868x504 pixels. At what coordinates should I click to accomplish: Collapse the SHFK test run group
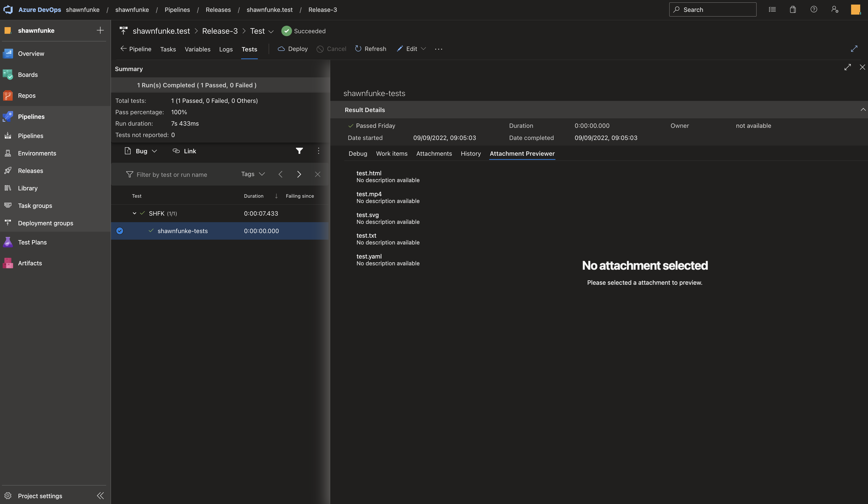click(134, 213)
